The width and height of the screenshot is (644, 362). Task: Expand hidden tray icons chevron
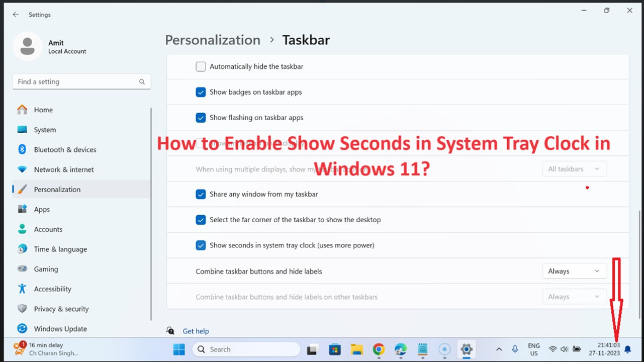pyautogui.click(x=499, y=349)
